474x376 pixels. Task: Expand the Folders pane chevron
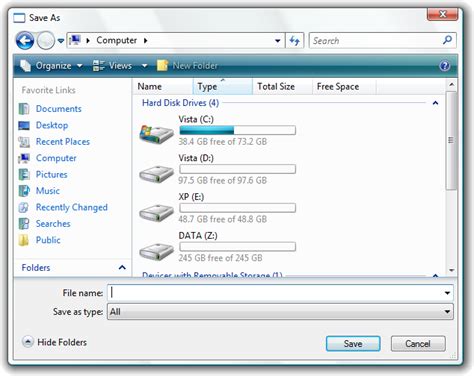(122, 267)
